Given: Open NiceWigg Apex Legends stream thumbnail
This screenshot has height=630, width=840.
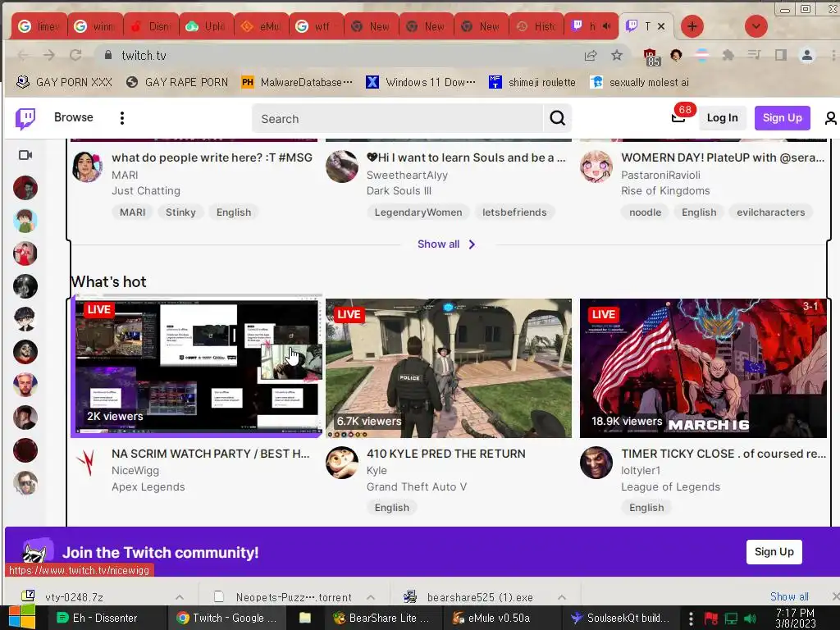Looking at the screenshot, I should tap(197, 367).
